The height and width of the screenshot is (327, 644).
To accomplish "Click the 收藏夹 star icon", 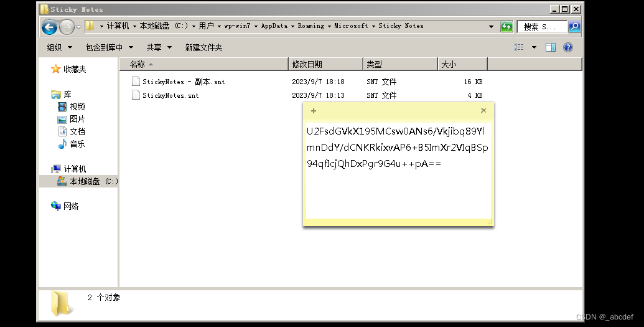I will (56, 69).
